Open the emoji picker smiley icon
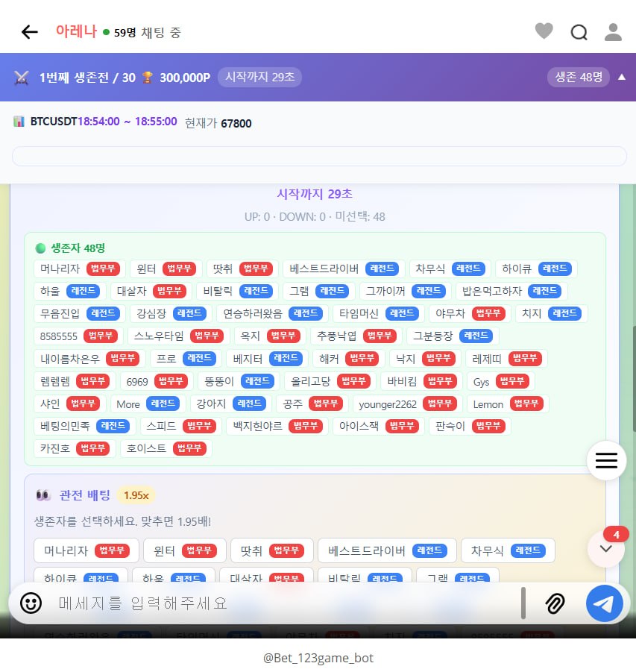This screenshot has width=636, height=672. click(x=31, y=603)
